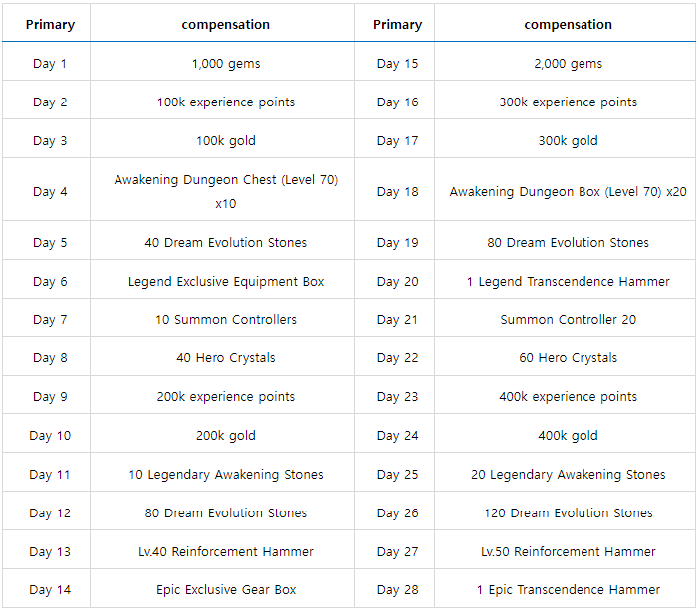Select the Day 28 row label
The width and height of the screenshot is (700, 613).
(x=397, y=590)
